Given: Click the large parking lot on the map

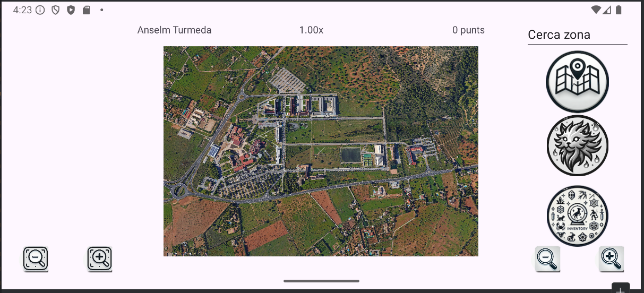Looking at the screenshot, I should (x=287, y=81).
